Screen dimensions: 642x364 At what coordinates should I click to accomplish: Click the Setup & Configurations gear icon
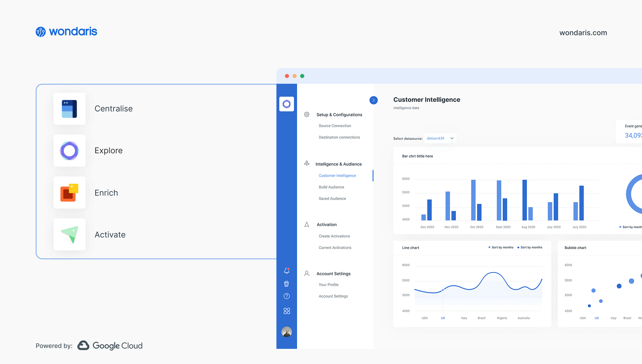[x=307, y=115]
